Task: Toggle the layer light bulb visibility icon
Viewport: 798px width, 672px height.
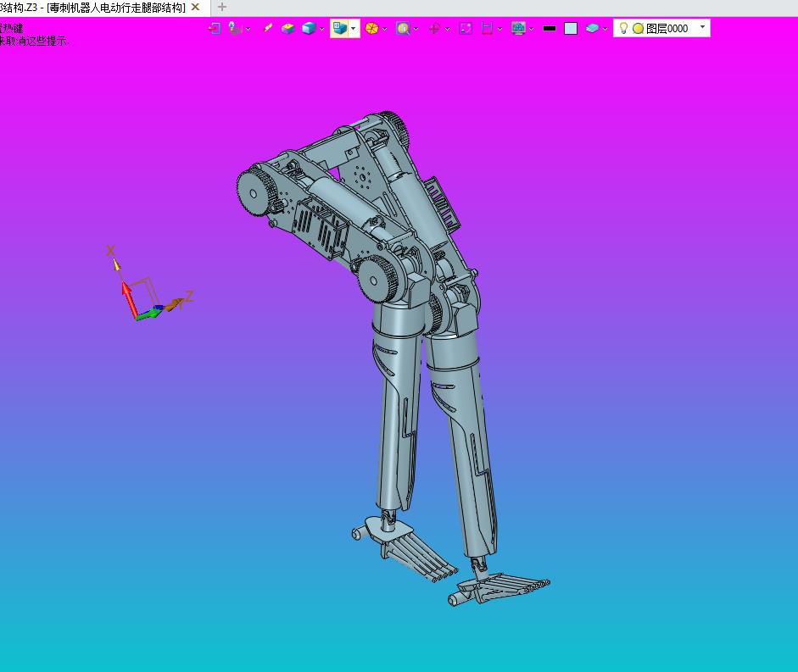Action: click(x=623, y=28)
